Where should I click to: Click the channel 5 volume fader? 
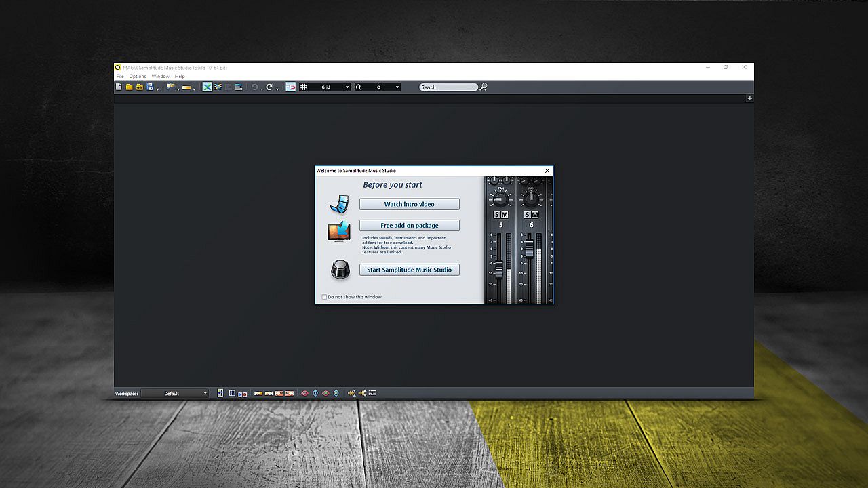click(x=499, y=269)
